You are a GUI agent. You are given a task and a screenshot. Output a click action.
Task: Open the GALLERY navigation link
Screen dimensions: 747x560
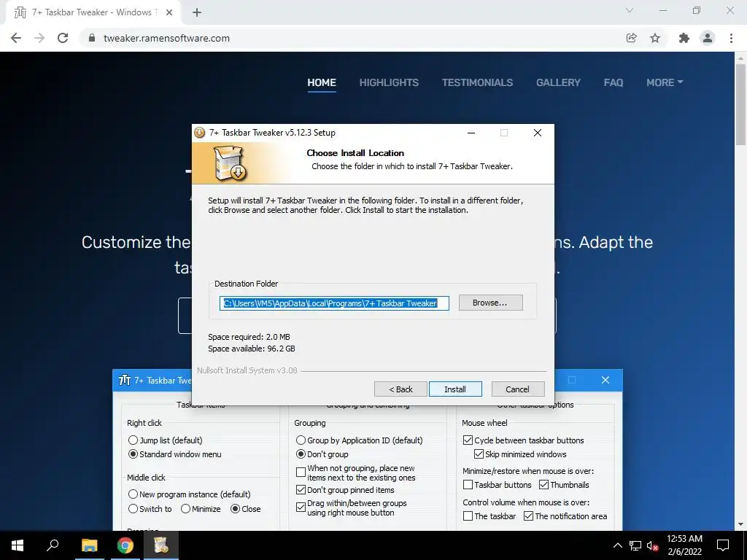(558, 83)
